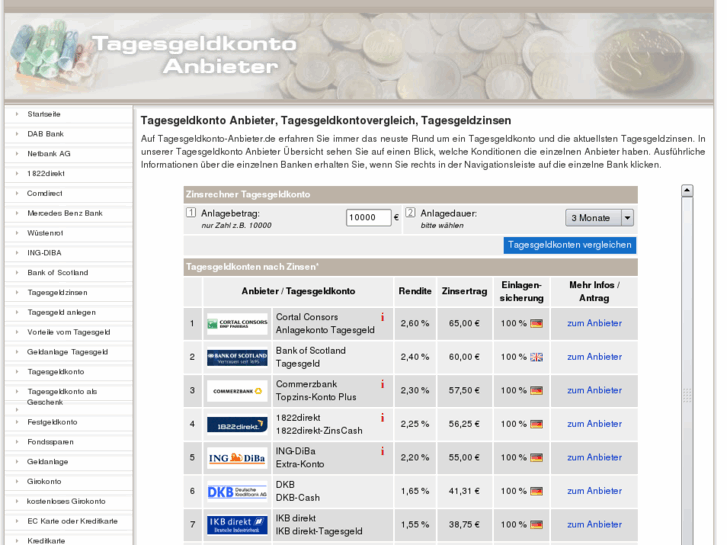The image size is (727, 545).
Task: Click UK flag in Bank of Scotland row
Action: [x=536, y=357]
